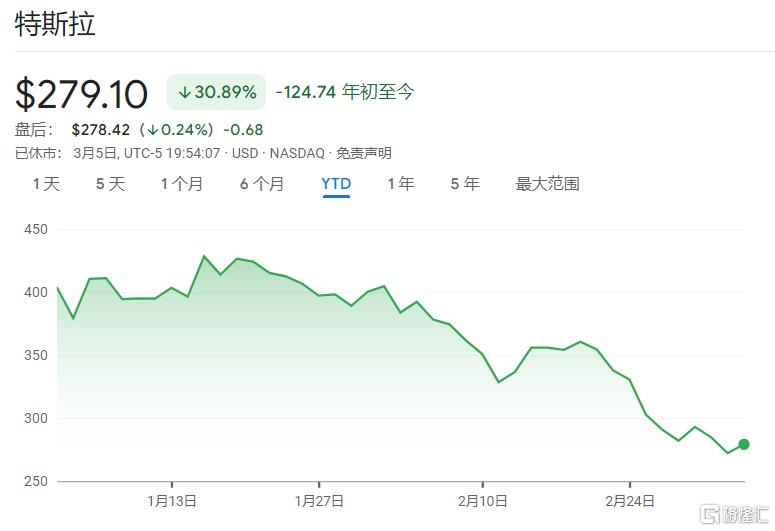Show the 6个月 chart range
This screenshot has height=531, width=775.
[x=262, y=184]
